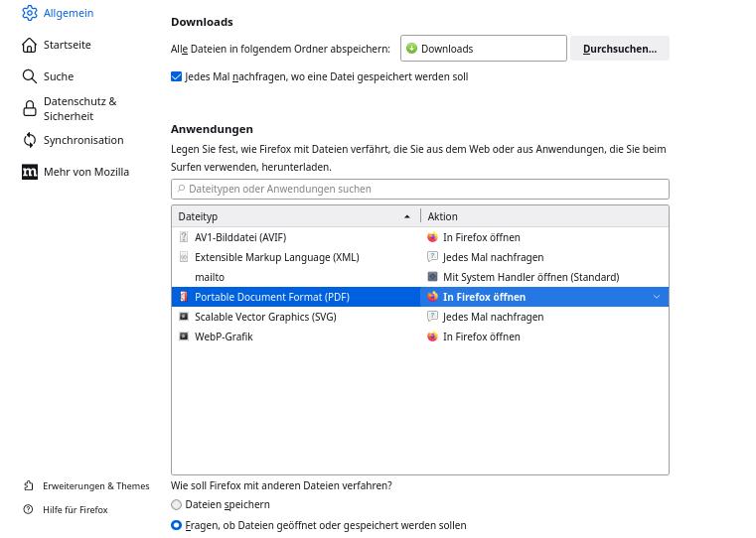Viewport: 756px width, 538px height.
Task: Click the Suche magnifier icon in sidebar
Action: pos(30,76)
